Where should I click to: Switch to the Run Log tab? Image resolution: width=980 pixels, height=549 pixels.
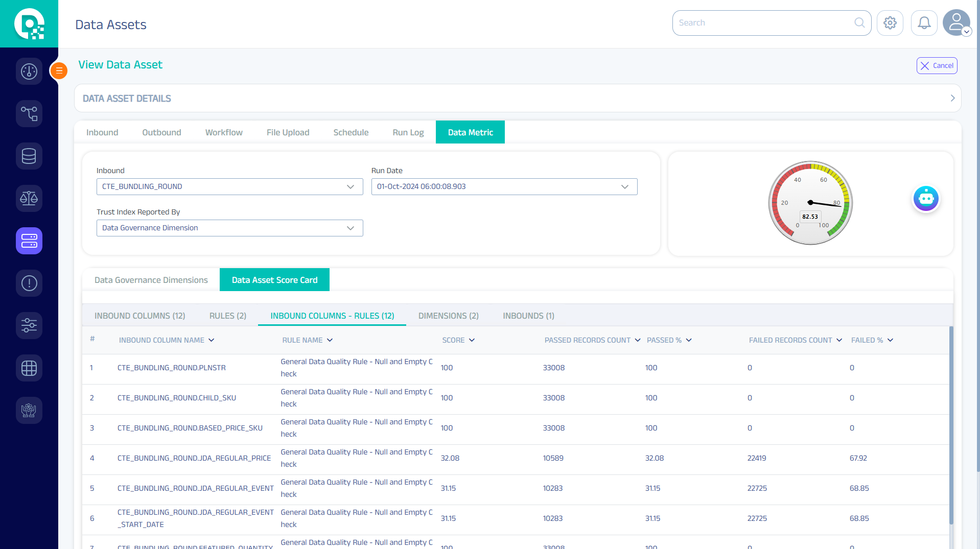tap(408, 133)
